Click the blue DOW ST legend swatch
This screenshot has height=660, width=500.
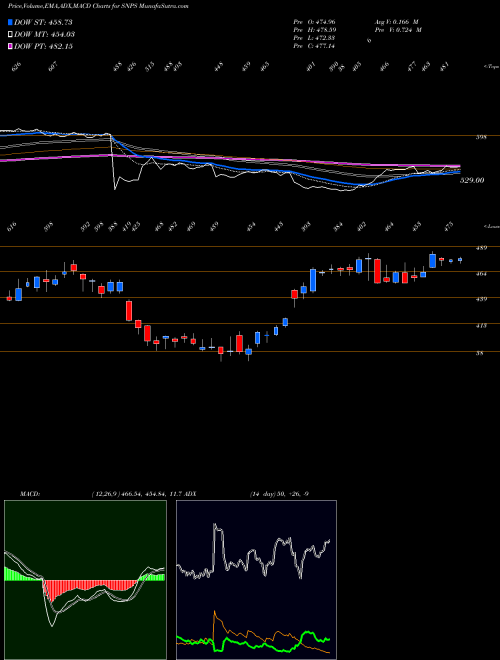[10, 22]
